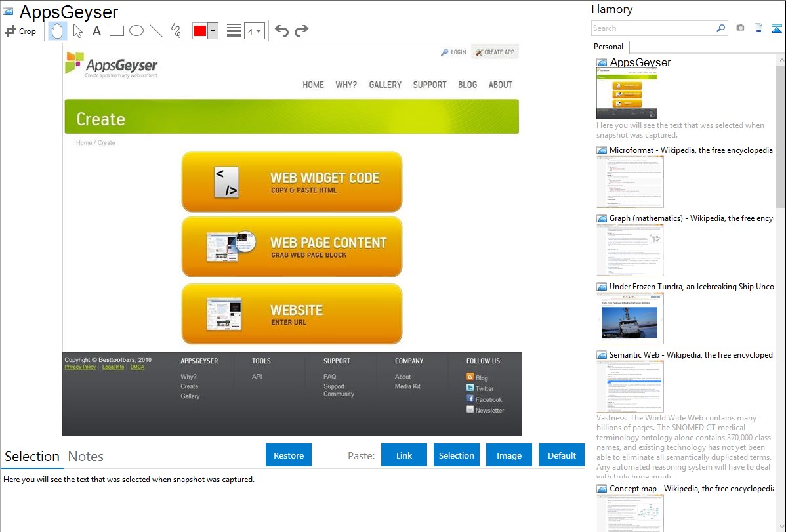The image size is (786, 532).
Task: Click the WEBSITE enter URL button
Action: 292,314
